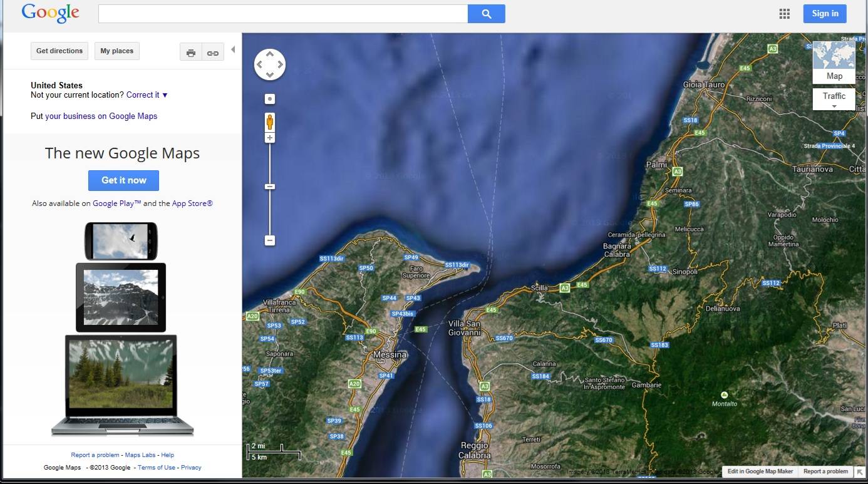Click the blue search magnifier button
The height and width of the screenshot is (484, 868).
(x=486, y=14)
